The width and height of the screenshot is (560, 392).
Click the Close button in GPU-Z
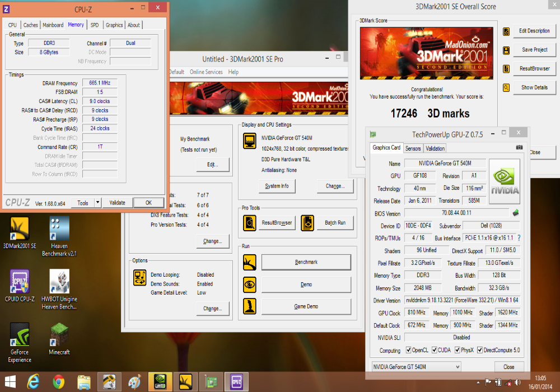point(508,367)
